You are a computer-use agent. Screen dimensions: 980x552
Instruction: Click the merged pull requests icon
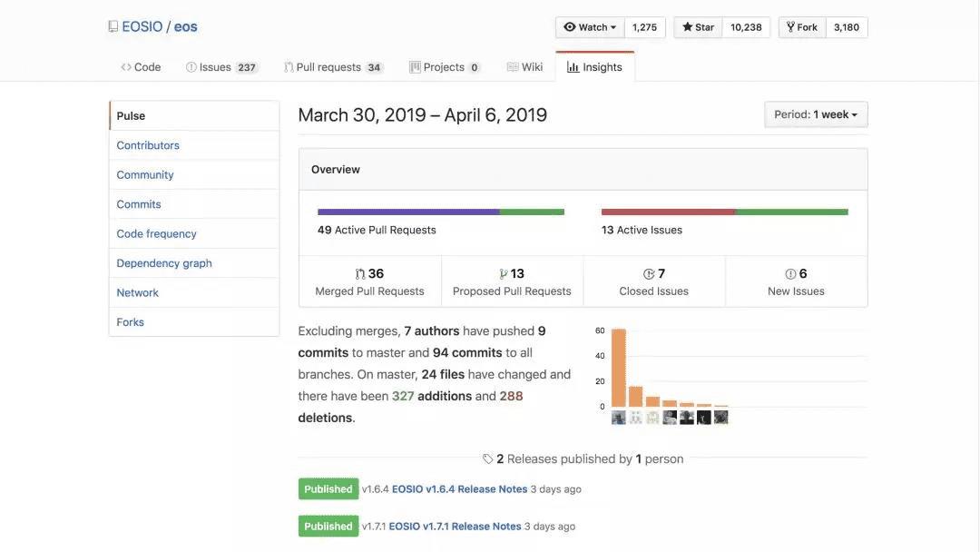coord(360,274)
